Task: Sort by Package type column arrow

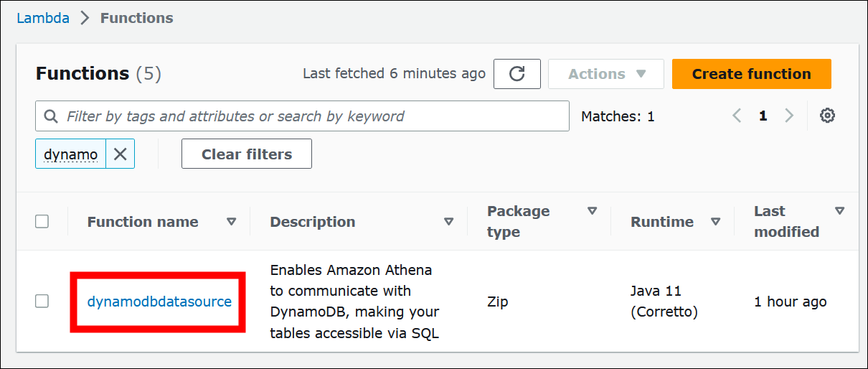Action: click(x=592, y=211)
